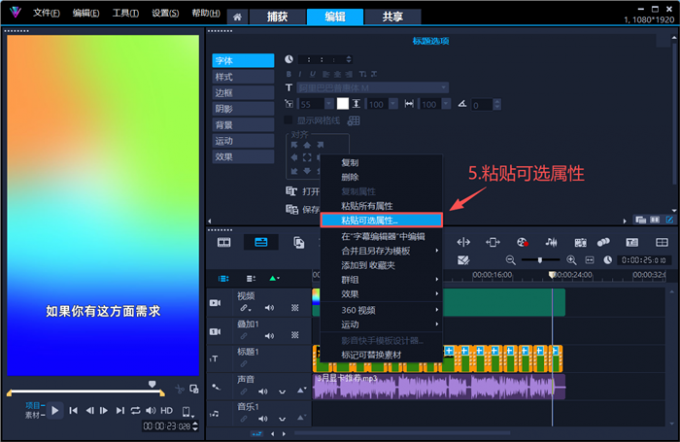Fit project in timeline window
Viewport: 680px width, 442px height.
tap(589, 260)
